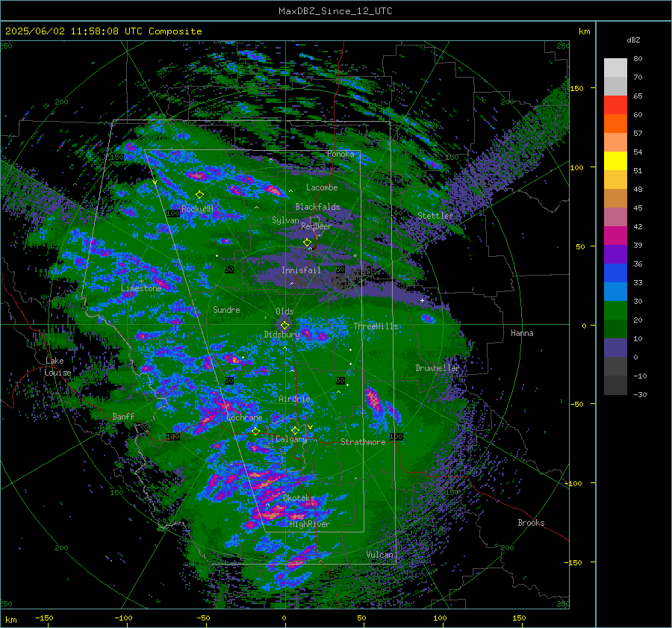Click the Strathmore label
The width and height of the screenshot is (672, 628).
[x=363, y=442]
